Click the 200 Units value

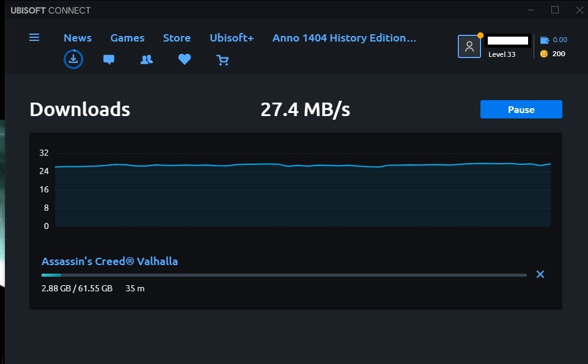(x=559, y=54)
